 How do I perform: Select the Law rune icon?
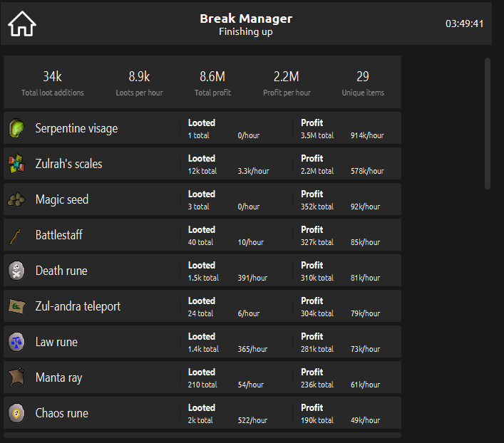pos(16,342)
